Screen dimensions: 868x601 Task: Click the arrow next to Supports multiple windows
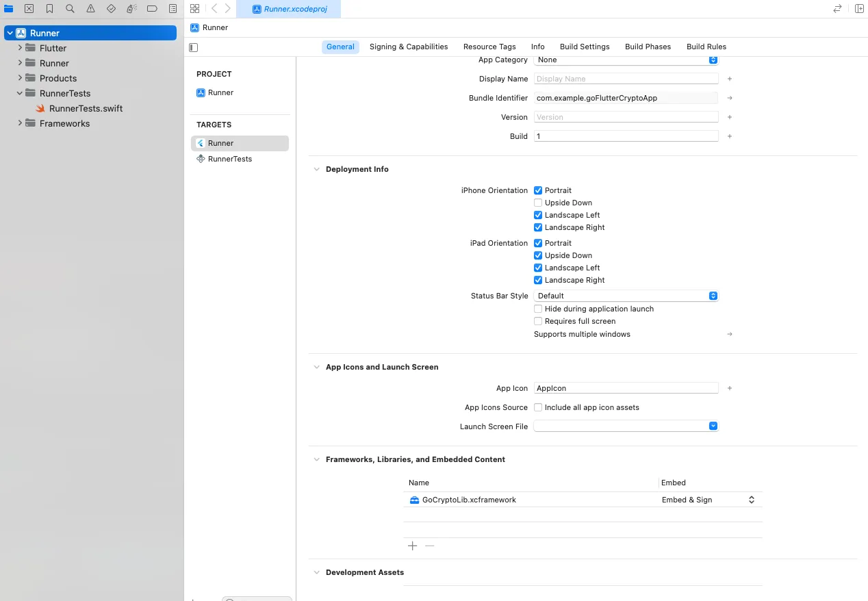730,334
